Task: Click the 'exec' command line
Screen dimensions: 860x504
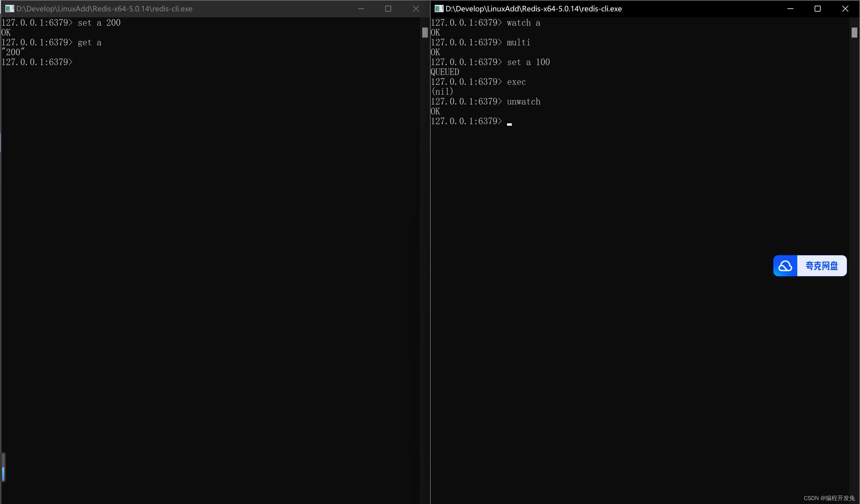Action: (478, 82)
